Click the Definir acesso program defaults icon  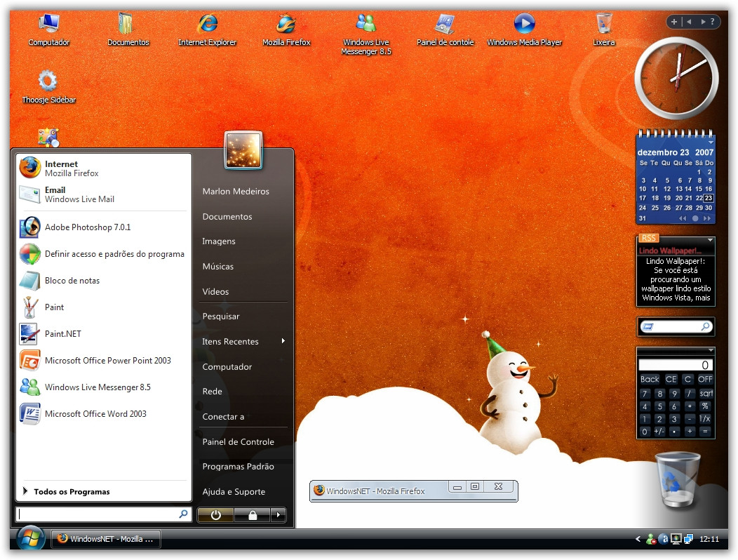coord(30,254)
